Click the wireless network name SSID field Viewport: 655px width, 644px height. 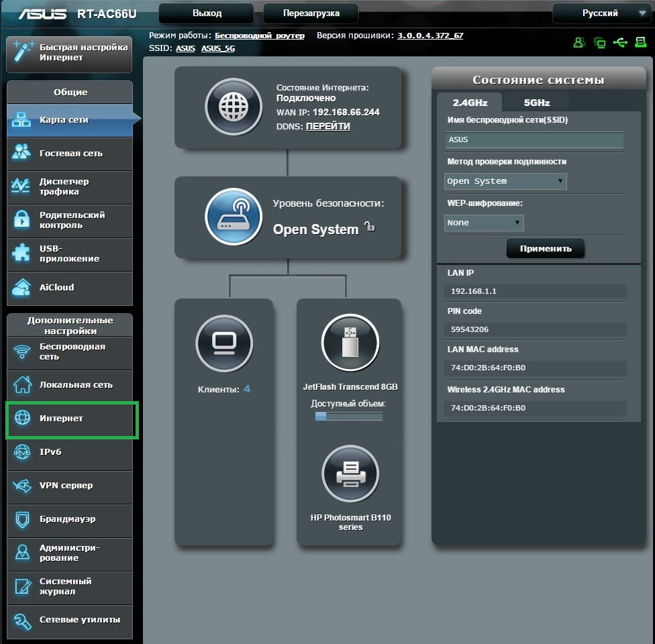tap(534, 140)
